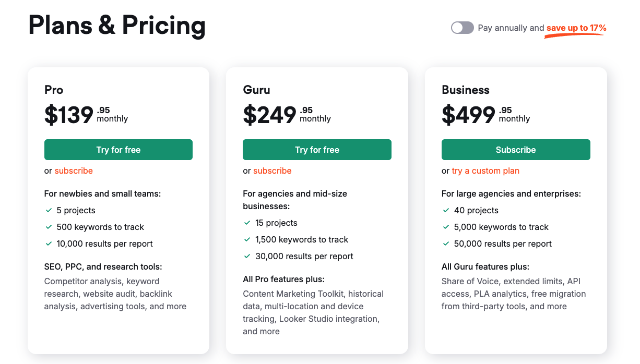This screenshot has height=364, width=640.
Task: Click Try for free under the Guru plan
Action: point(317,150)
